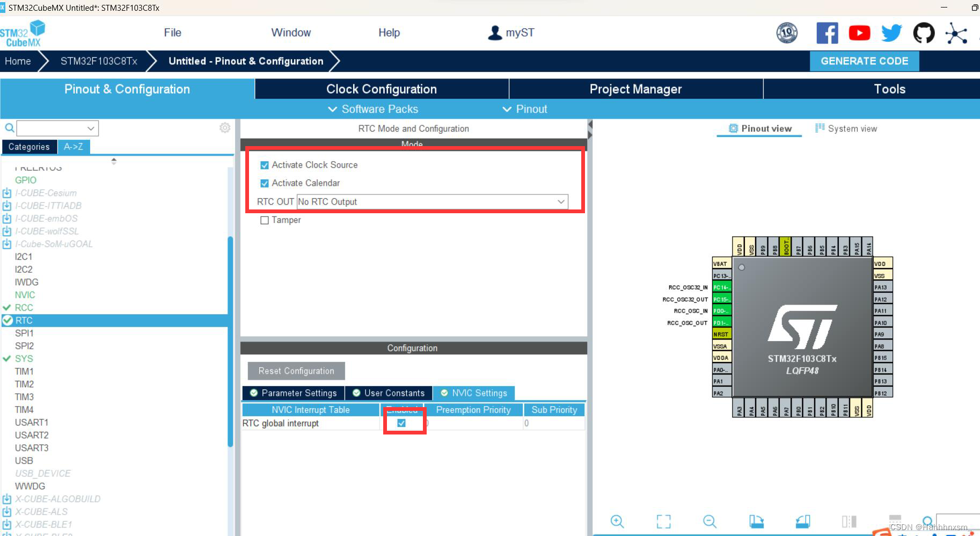Image resolution: width=980 pixels, height=536 pixels.
Task: Open the peripheral search combo box
Action: (57, 128)
